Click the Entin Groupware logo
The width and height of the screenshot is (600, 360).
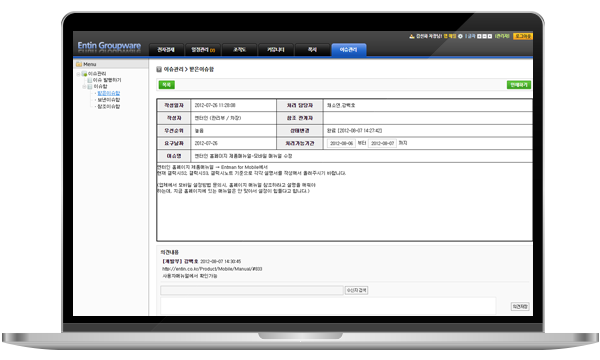click(109, 46)
